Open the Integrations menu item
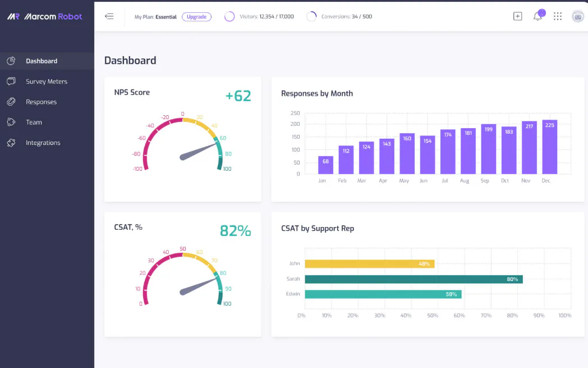This screenshot has height=368, width=588. (47, 143)
